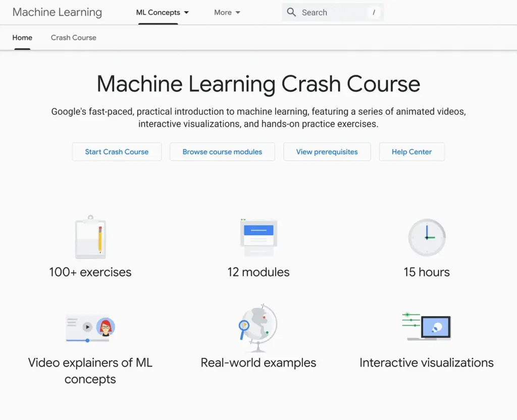Switch to the Crash Course tab
517x420 pixels.
[74, 37]
